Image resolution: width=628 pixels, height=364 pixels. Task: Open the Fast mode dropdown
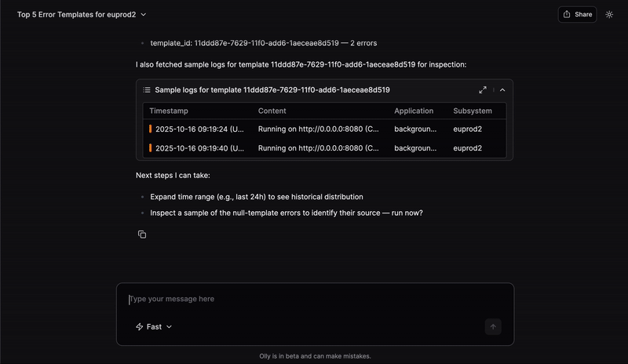point(154,327)
